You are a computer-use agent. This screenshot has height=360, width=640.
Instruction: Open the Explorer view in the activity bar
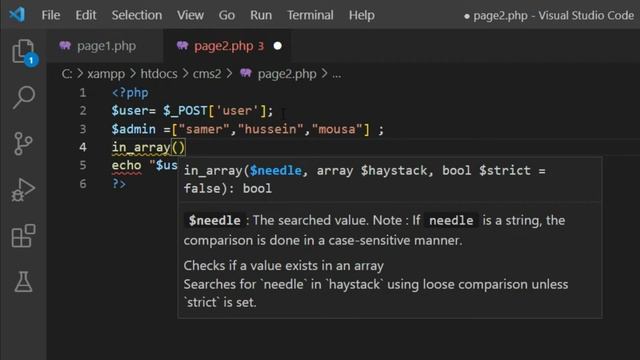coord(24,52)
